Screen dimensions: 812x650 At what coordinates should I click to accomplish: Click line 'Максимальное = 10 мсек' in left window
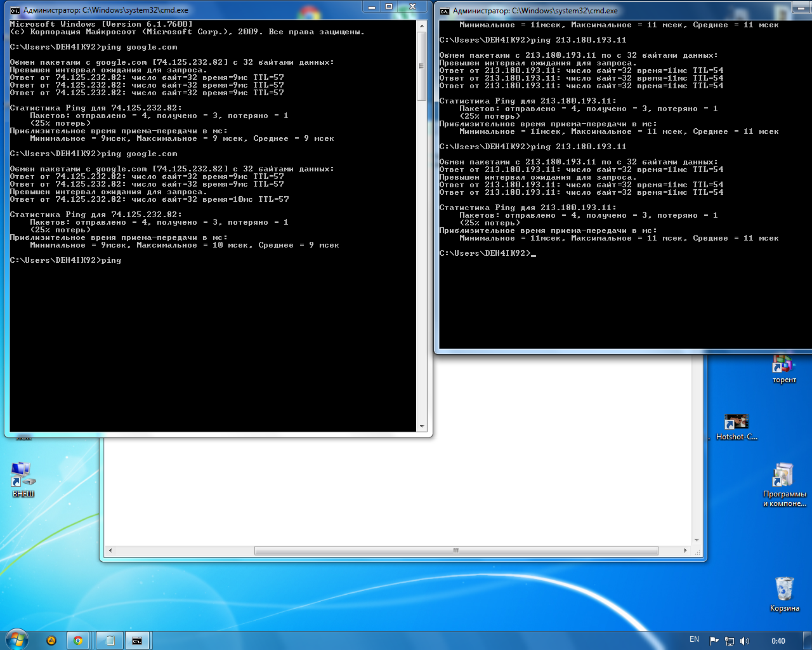coord(185,245)
